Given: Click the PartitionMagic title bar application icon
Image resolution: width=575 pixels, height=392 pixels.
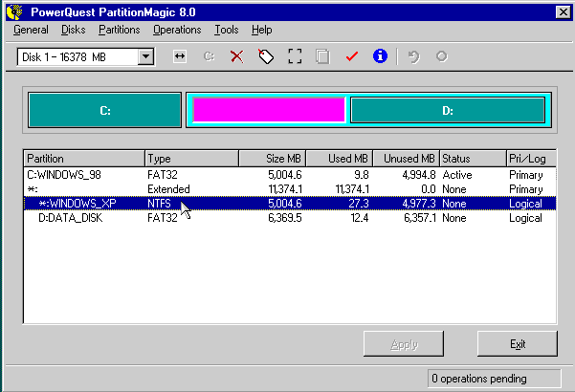Looking at the screenshot, I should coord(14,12).
